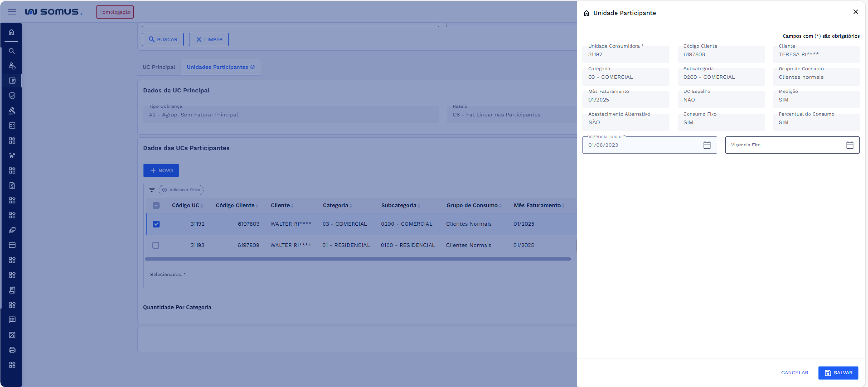Click the table filter list icon
Screen dimensions: 868x387
[x=152, y=190]
